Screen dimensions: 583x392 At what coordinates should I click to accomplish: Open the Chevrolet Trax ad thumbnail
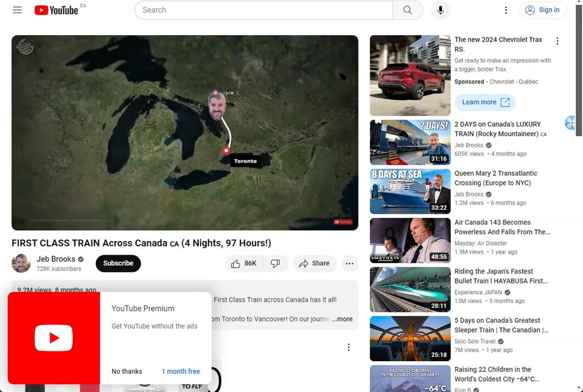410,76
